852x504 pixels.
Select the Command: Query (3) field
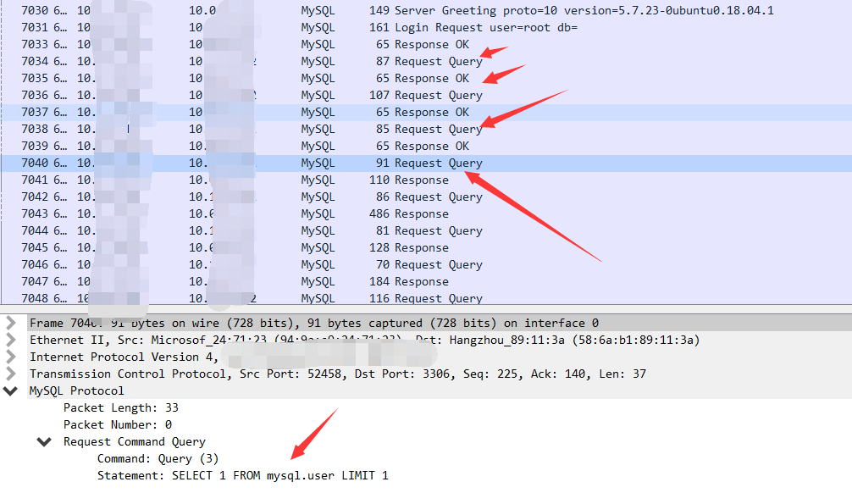click(158, 458)
